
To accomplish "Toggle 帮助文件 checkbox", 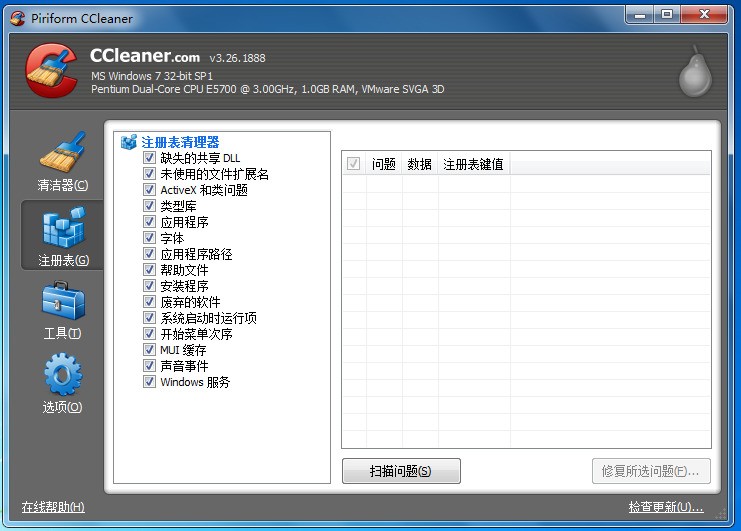I will click(x=149, y=270).
